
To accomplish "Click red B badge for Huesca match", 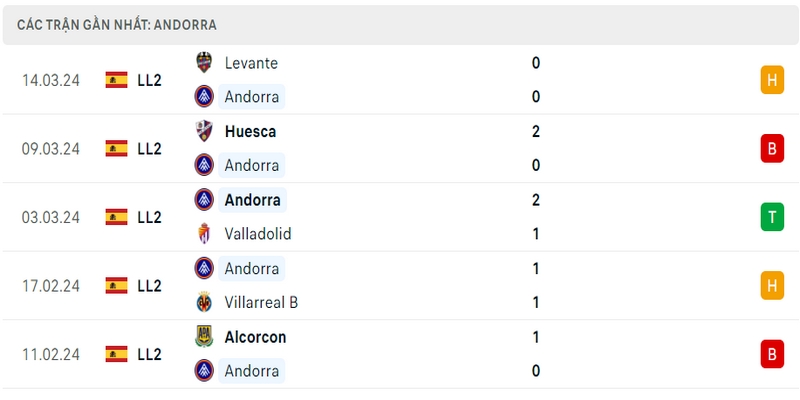I will [x=772, y=148].
